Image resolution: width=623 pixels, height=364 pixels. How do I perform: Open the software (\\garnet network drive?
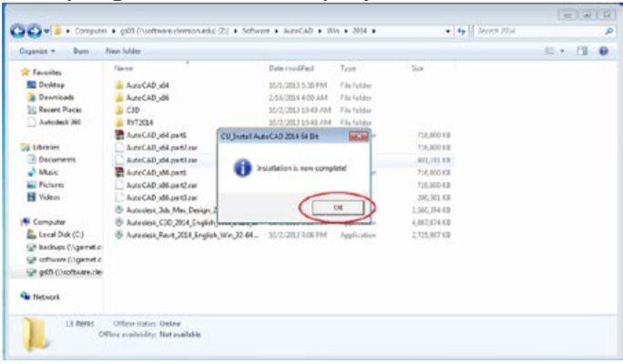pos(70,259)
